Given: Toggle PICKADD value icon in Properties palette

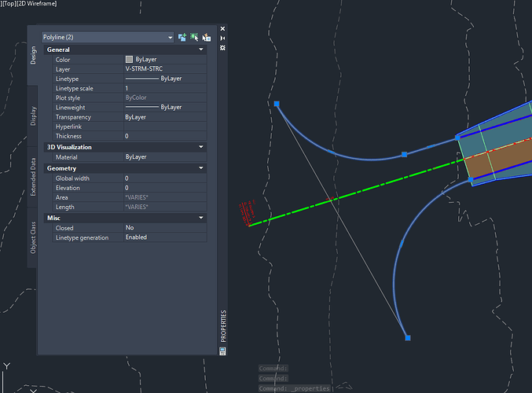Looking at the screenshot, I should pyautogui.click(x=182, y=37).
